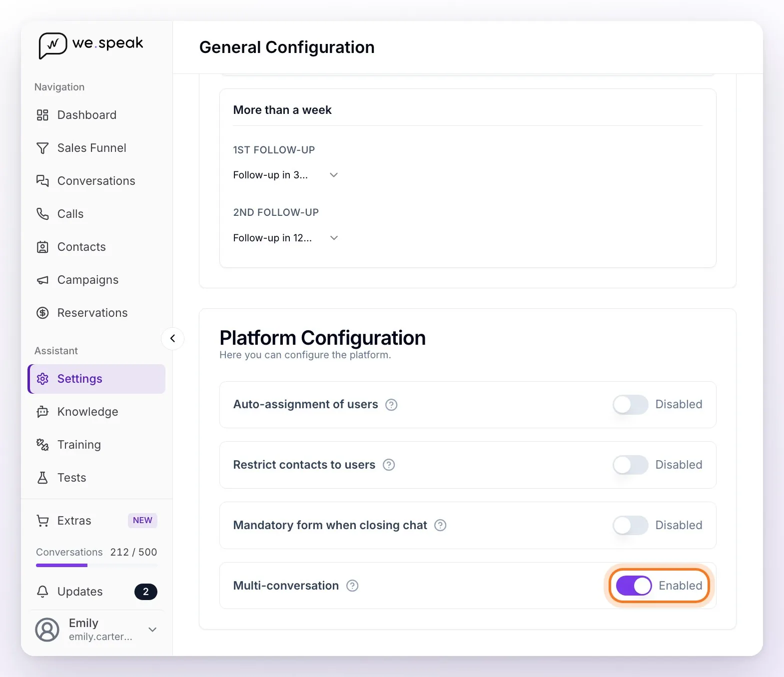Click the Settings gear icon

[x=42, y=379]
